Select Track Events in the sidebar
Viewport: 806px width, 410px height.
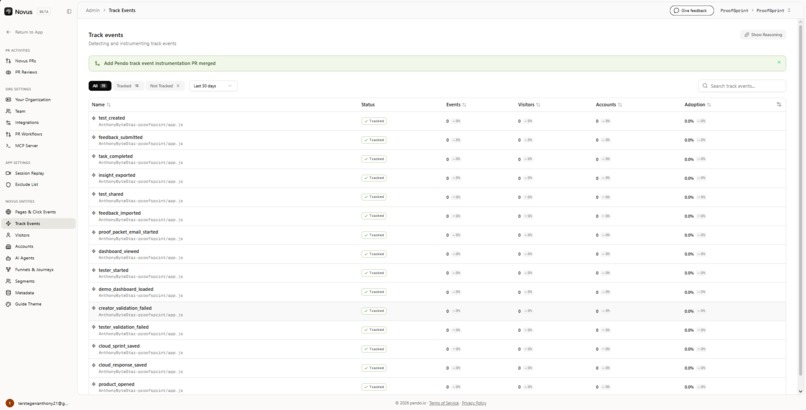(x=39, y=223)
